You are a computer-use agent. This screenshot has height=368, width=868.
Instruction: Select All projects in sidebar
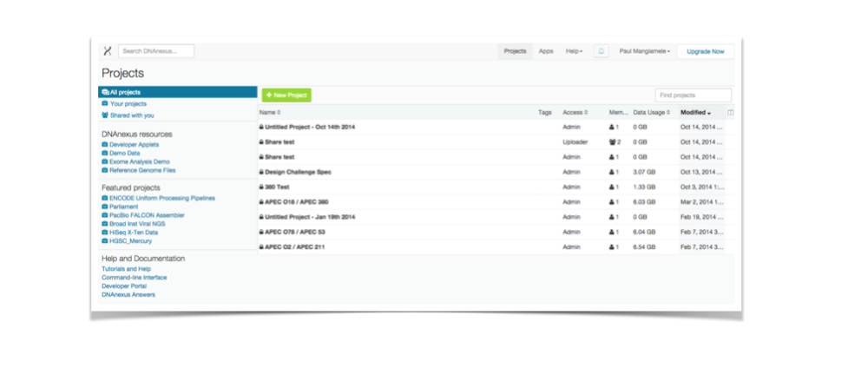pyautogui.click(x=178, y=92)
